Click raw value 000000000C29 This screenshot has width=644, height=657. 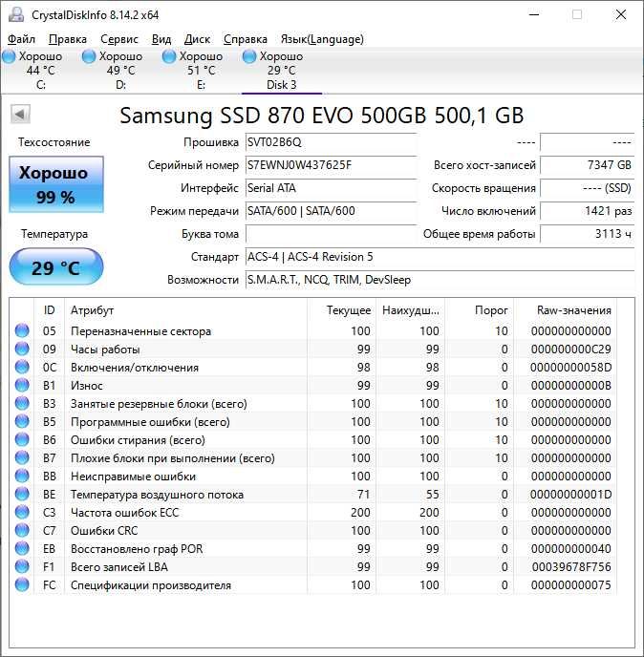571,350
